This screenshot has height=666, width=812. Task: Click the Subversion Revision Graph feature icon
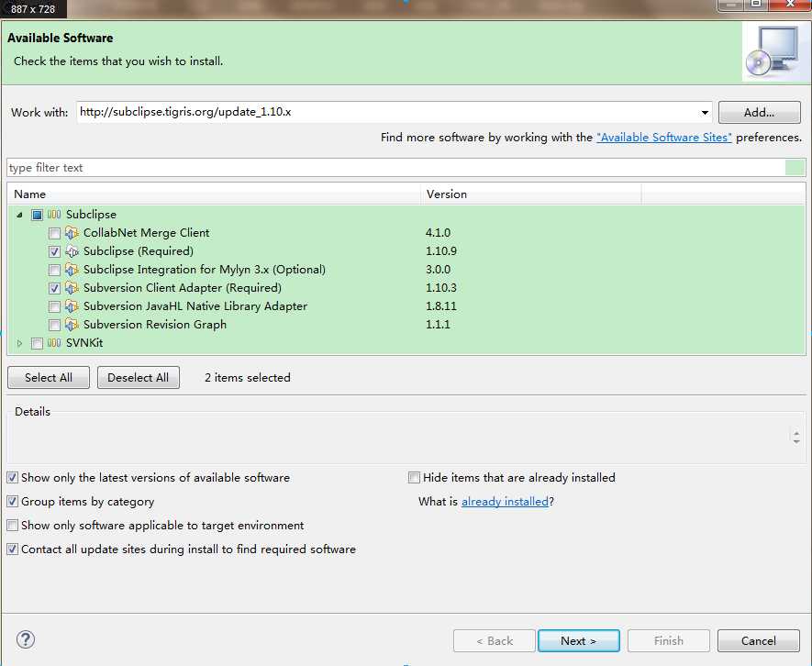pos(72,325)
